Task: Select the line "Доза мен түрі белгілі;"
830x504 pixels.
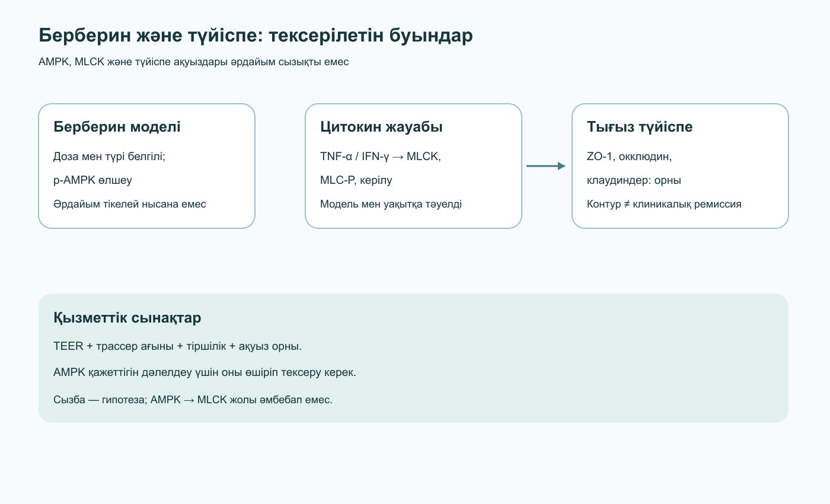Action: pos(109,157)
